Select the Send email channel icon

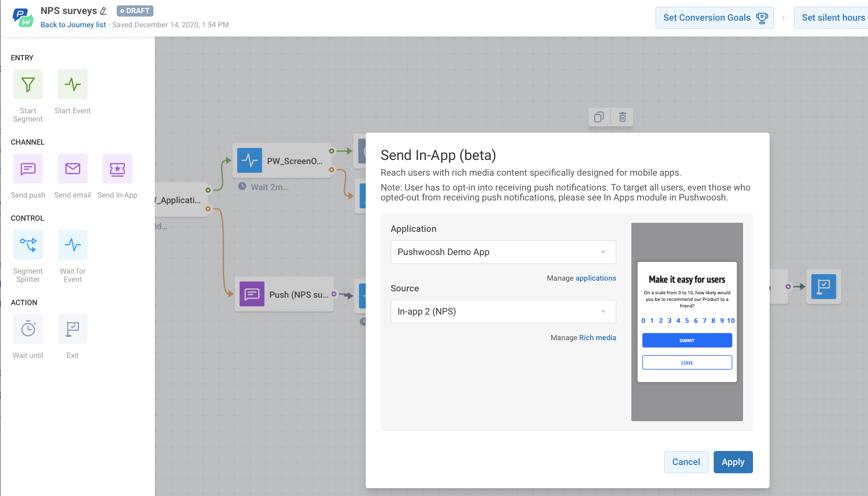73,169
